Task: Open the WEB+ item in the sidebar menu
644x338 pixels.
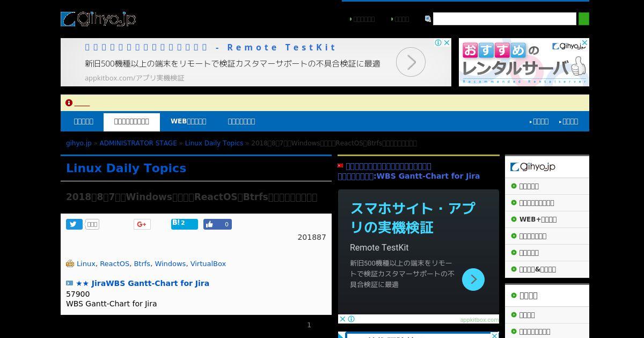Action: pos(538,219)
